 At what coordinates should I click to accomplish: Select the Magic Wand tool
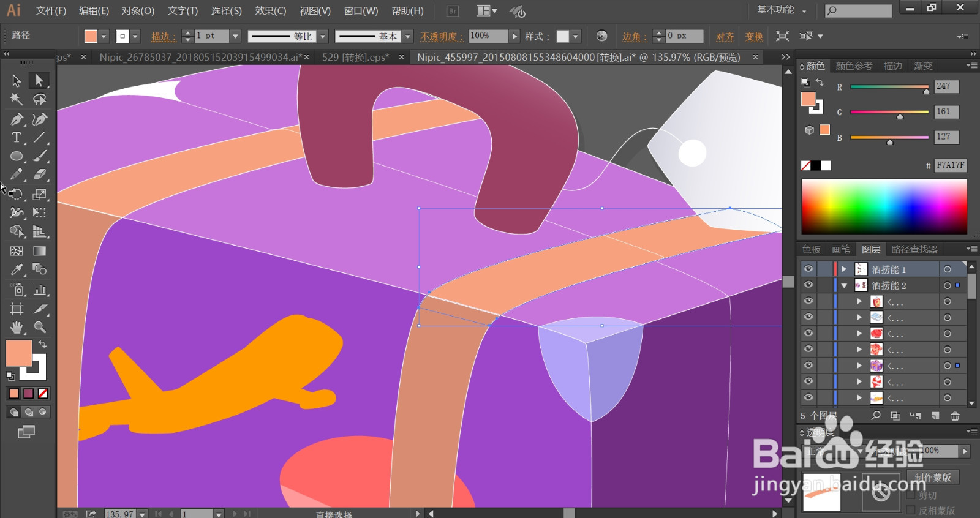[17, 99]
